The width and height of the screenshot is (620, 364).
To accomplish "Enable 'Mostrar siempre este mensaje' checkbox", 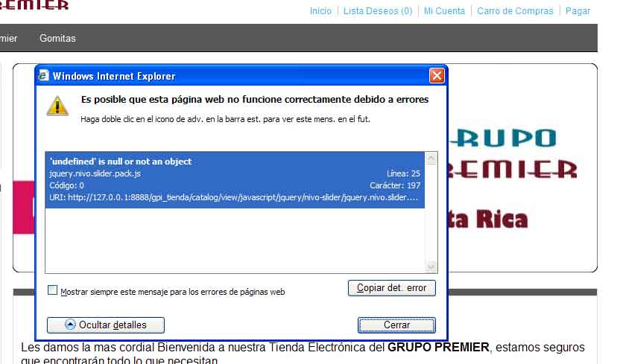I will point(52,290).
